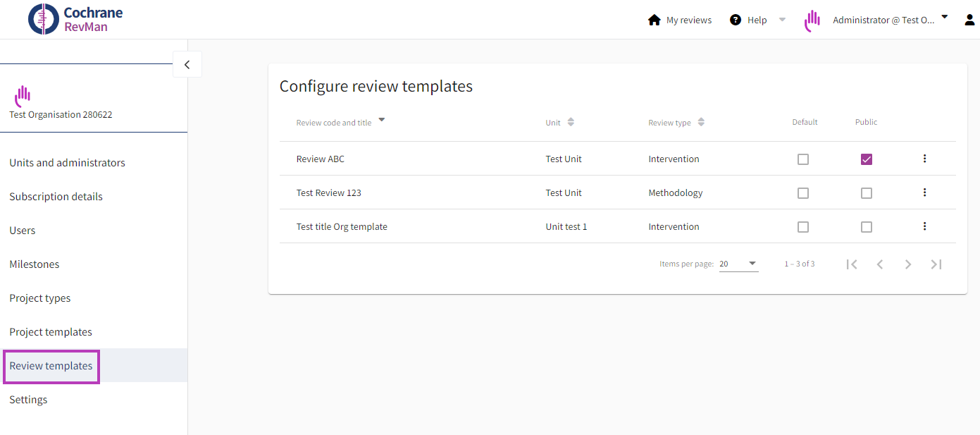Open more options for Test title Org template
This screenshot has width=980, height=435.
[x=924, y=226]
